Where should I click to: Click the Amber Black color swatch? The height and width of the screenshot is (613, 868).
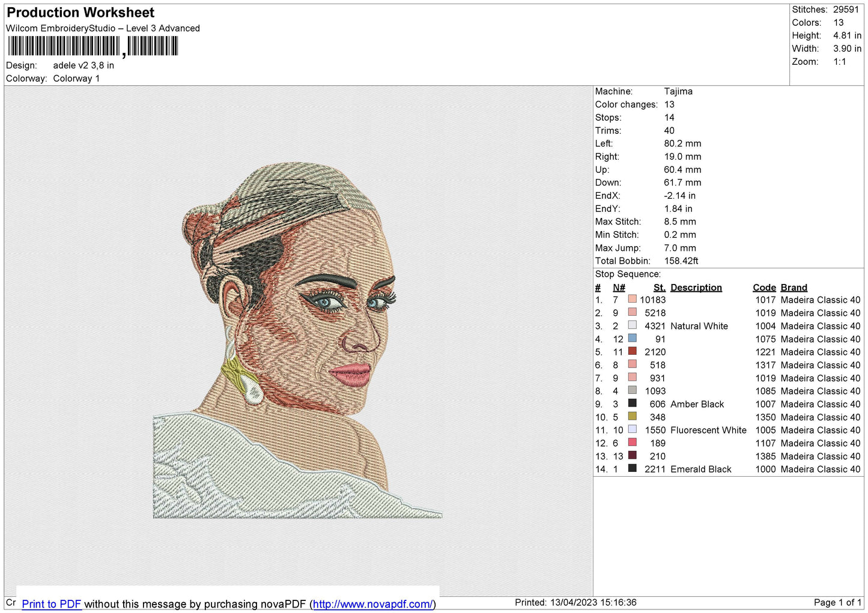coord(632,403)
